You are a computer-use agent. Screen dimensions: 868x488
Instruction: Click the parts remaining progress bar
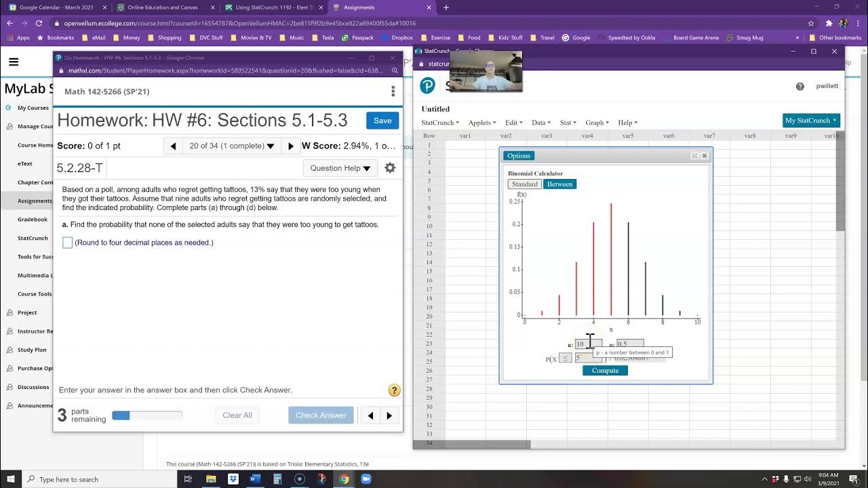pyautogui.click(x=147, y=415)
